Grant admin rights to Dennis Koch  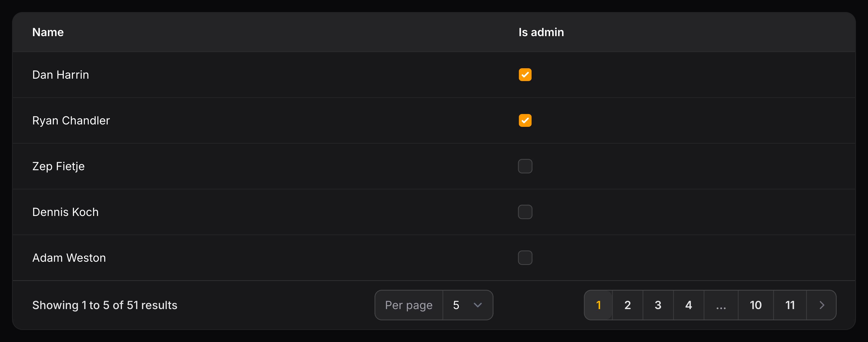coord(525,212)
